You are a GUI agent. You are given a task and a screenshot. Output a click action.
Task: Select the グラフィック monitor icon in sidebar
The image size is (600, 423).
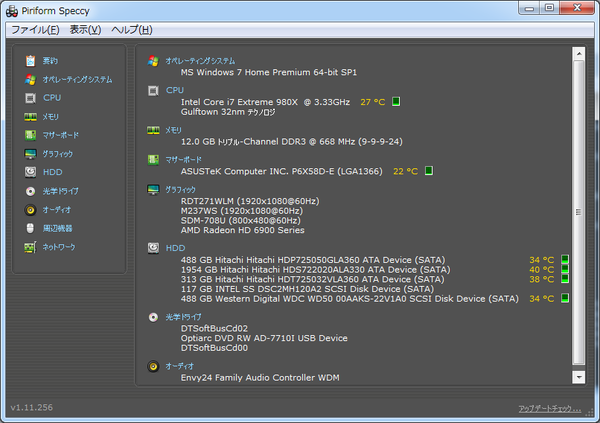pyautogui.click(x=30, y=154)
